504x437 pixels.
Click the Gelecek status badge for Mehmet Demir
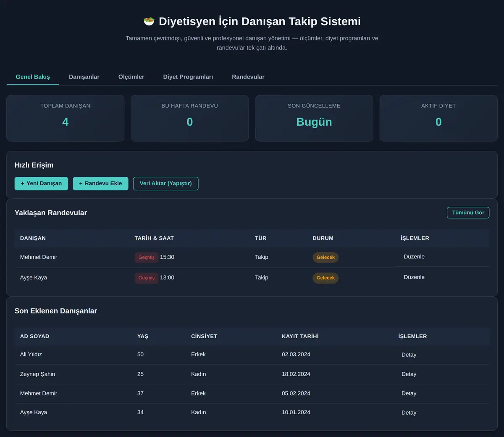pyautogui.click(x=325, y=257)
